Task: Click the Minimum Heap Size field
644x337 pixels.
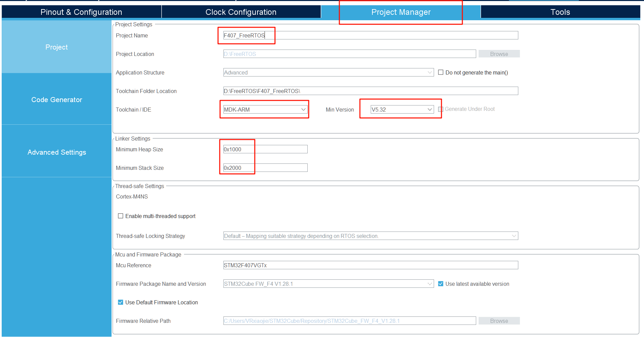Action: point(265,149)
